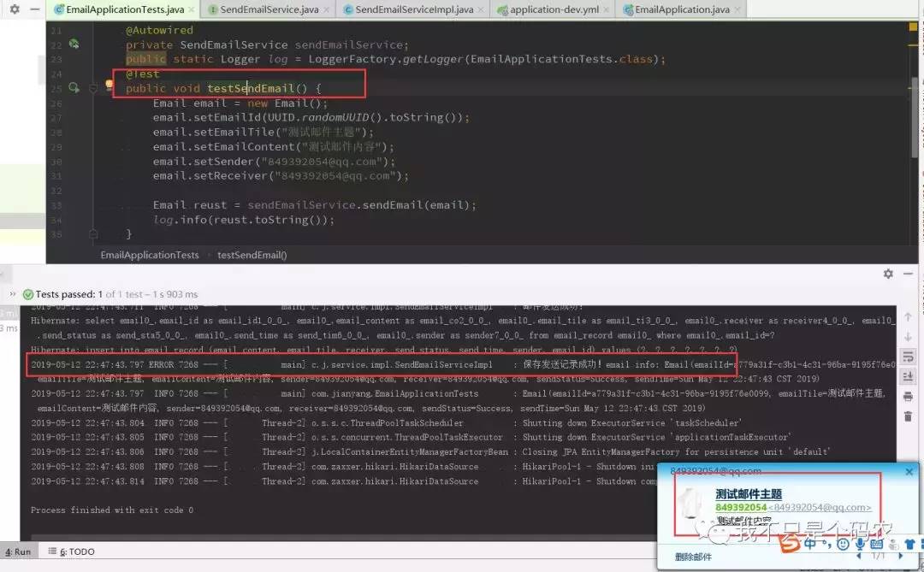Click the 删除邮件 link in mail popup

point(692,557)
